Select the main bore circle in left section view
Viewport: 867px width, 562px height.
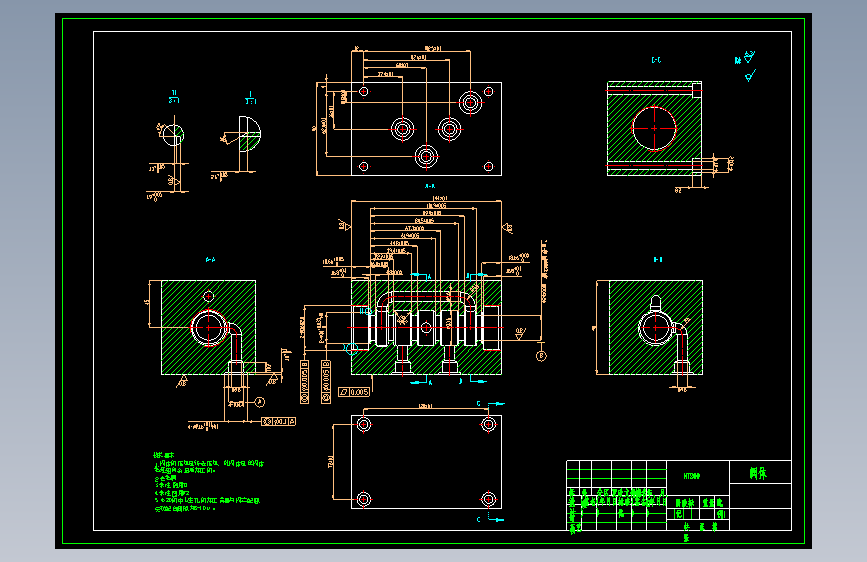click(x=208, y=328)
